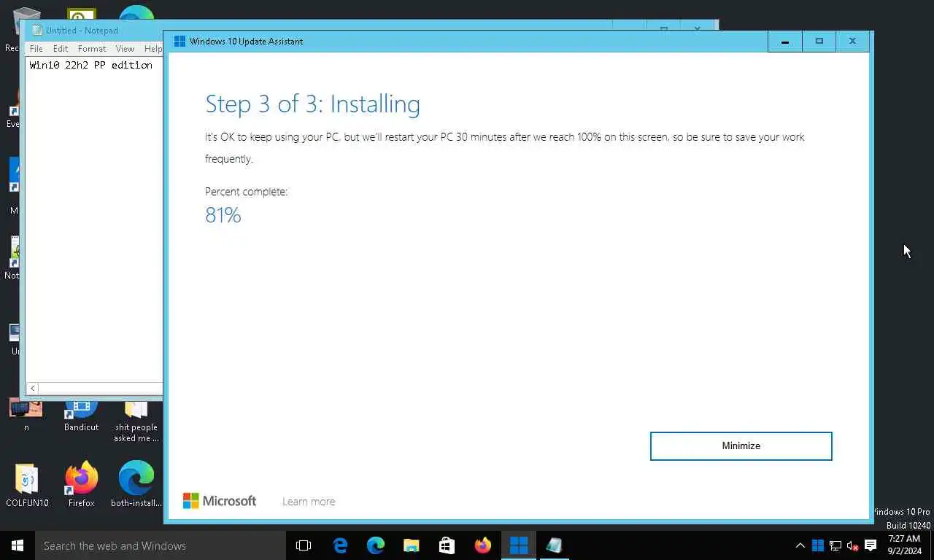Show hidden system tray icons

point(800,545)
